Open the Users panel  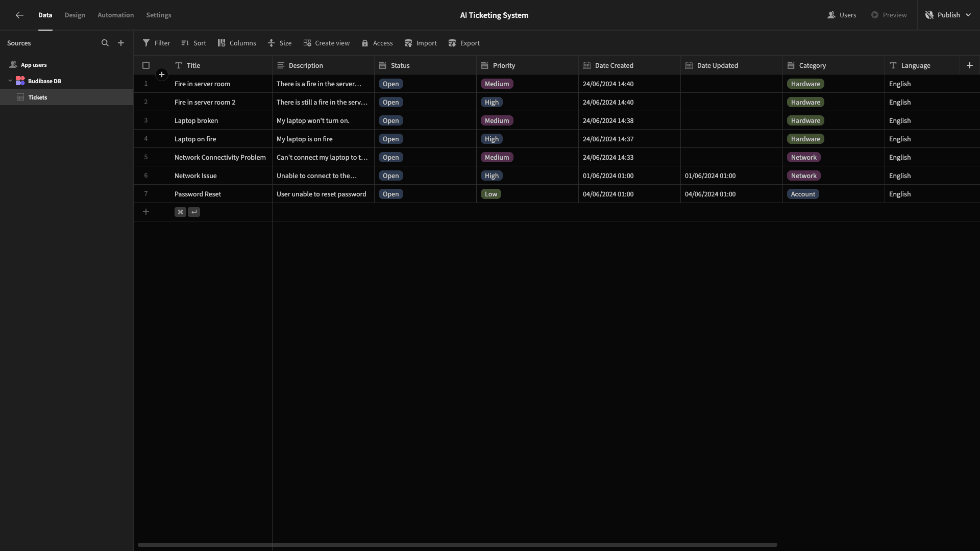[842, 15]
